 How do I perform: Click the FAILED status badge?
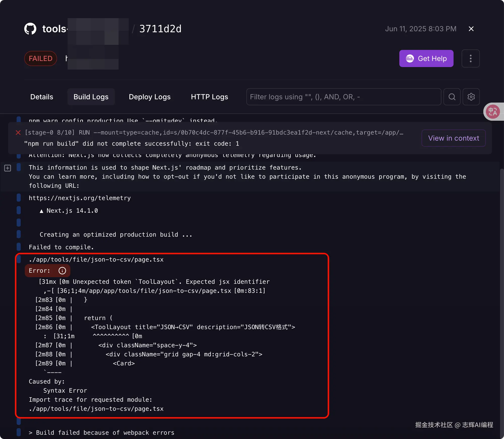pyautogui.click(x=40, y=58)
